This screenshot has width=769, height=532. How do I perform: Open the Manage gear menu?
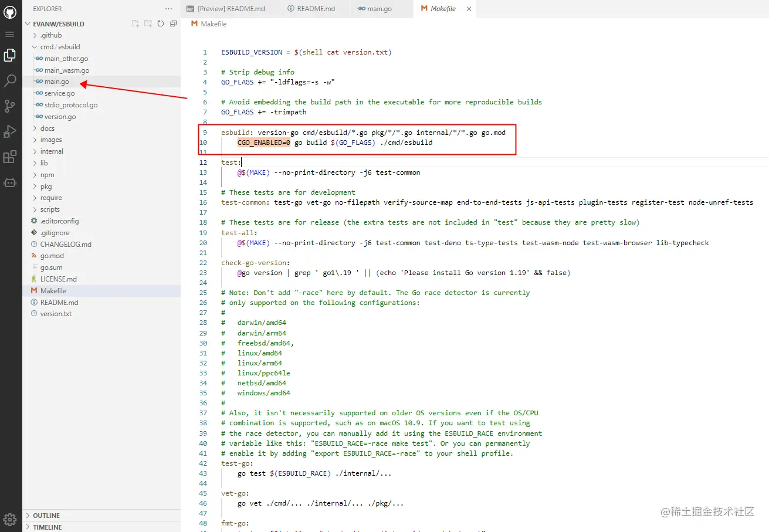point(10,519)
